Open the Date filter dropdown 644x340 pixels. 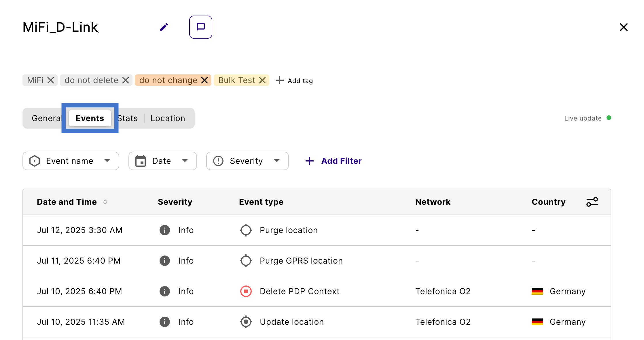[x=162, y=161]
